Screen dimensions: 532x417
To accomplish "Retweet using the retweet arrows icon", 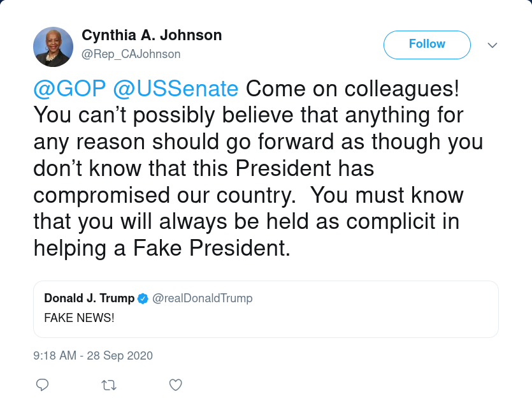I will [x=109, y=385].
